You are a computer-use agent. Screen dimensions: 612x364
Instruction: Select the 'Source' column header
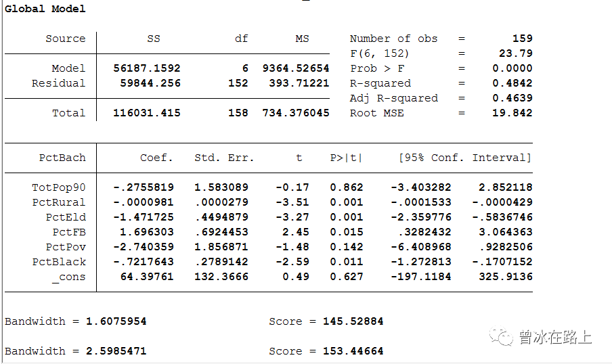65,39
